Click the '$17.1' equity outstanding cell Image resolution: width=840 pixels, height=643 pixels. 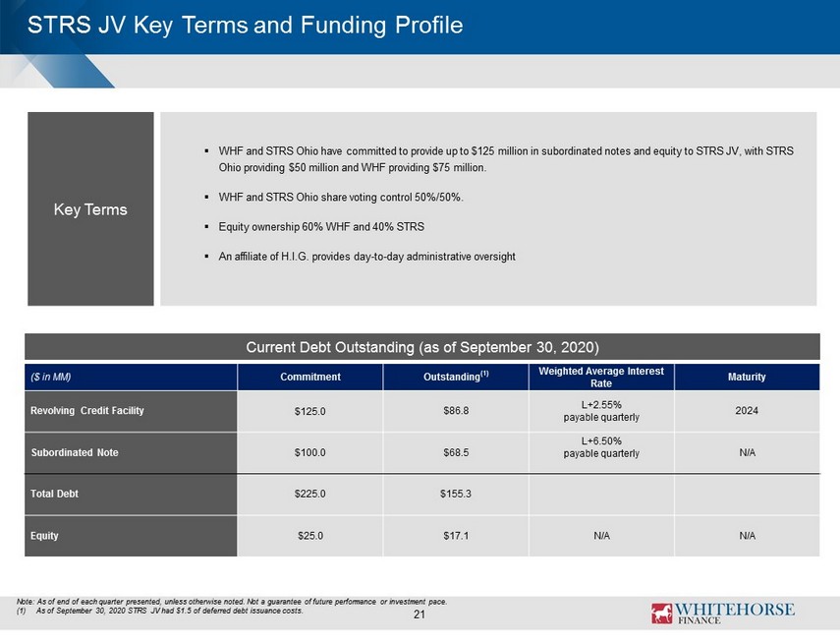click(456, 536)
